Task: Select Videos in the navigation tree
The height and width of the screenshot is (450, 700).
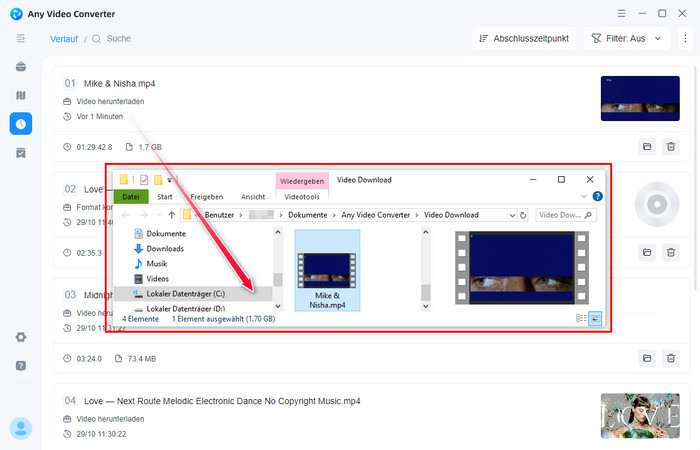Action: [157, 279]
